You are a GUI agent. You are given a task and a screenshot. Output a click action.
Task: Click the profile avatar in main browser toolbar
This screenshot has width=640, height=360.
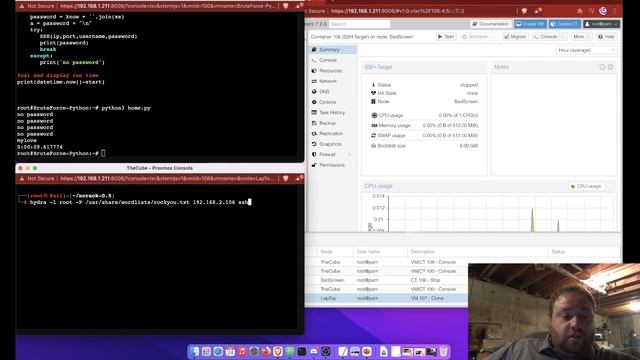pos(603,11)
